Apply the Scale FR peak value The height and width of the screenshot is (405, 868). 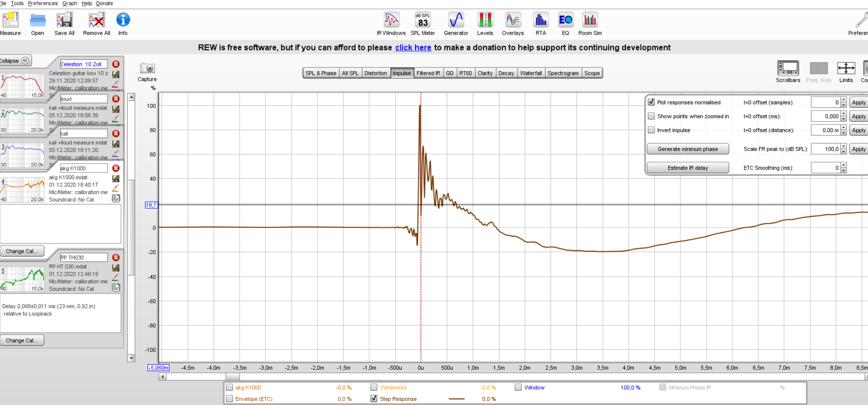tap(858, 149)
